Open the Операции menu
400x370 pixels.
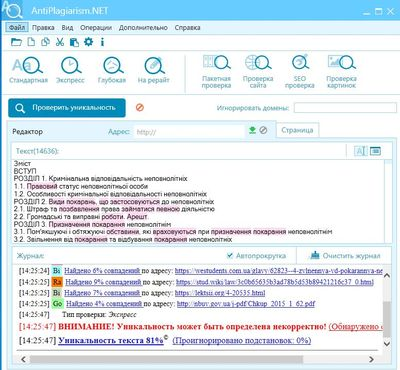point(96,28)
